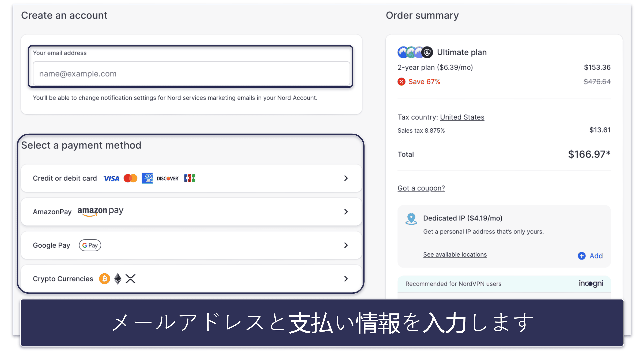This screenshot has width=644, height=351.
Task: Select the Discover card logo
Action: pos(167,178)
